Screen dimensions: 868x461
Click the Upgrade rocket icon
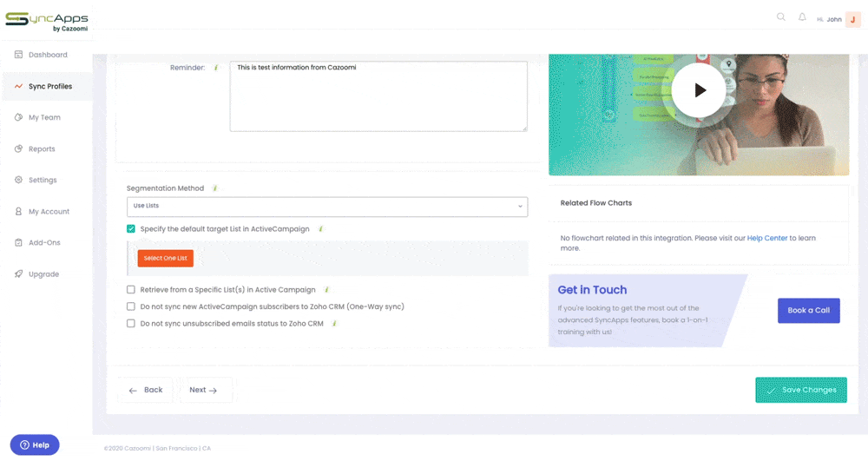pyautogui.click(x=18, y=274)
